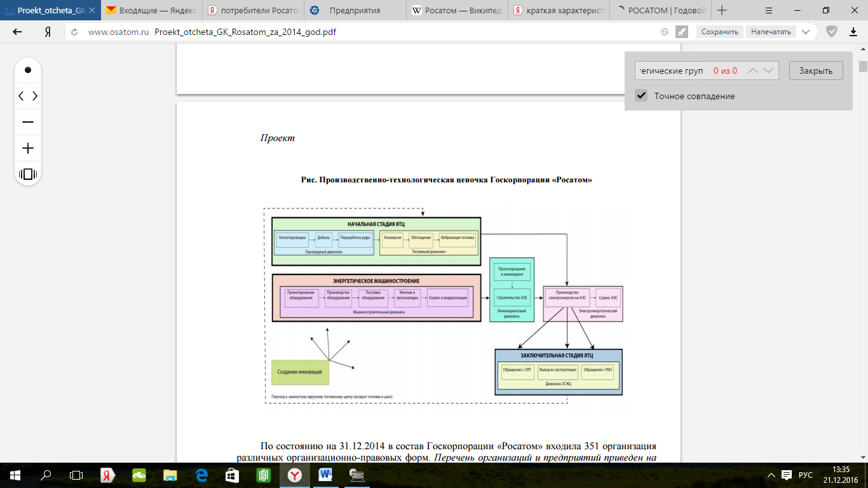This screenshot has width=868, height=488.
Task: Switch to 'Входящие — Яндекс' tab
Action: point(151,10)
